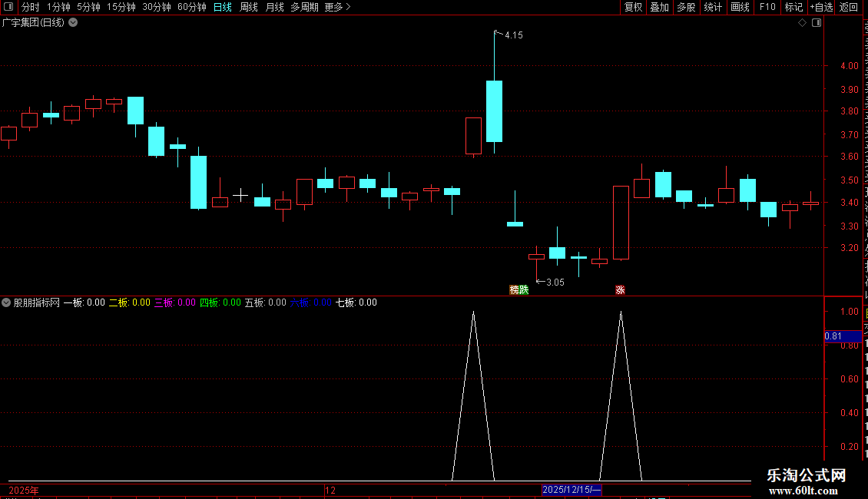Image resolution: width=868 pixels, height=499 pixels.
Task: Click the 七板: 0.00 indicator value
Action: [356, 302]
